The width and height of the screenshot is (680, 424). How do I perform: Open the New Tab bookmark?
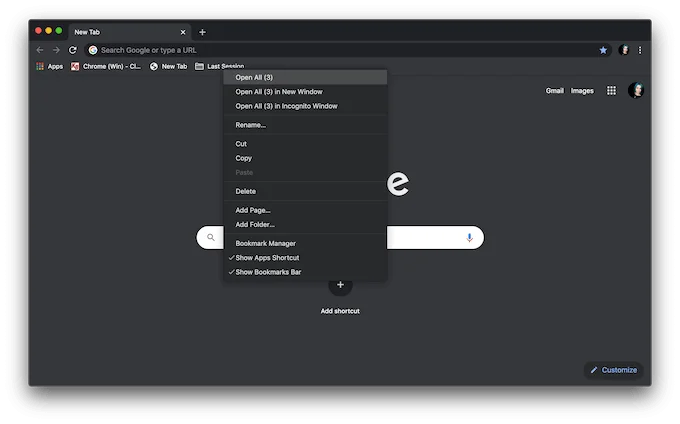click(168, 66)
